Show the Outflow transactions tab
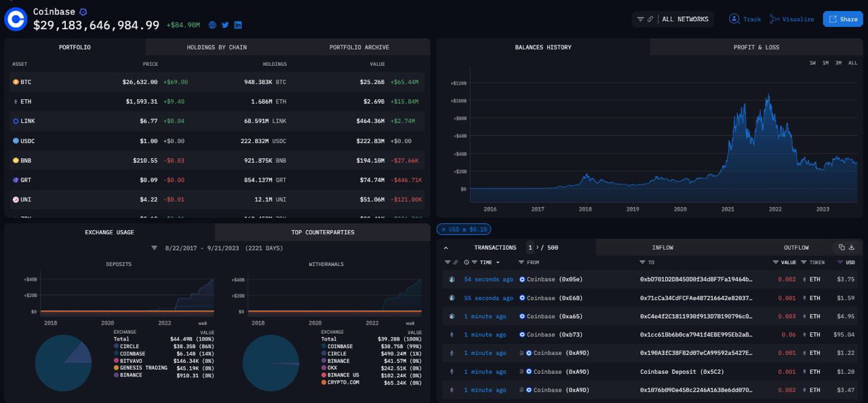This screenshot has width=868, height=403. coord(796,248)
